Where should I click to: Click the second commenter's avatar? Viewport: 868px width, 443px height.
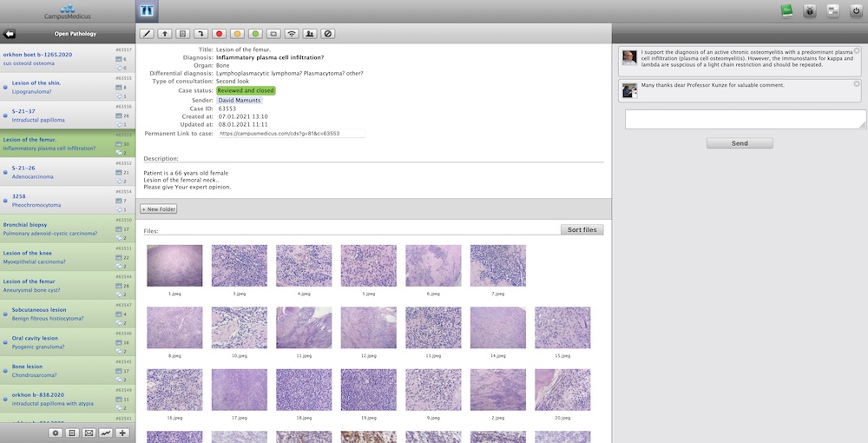(629, 91)
